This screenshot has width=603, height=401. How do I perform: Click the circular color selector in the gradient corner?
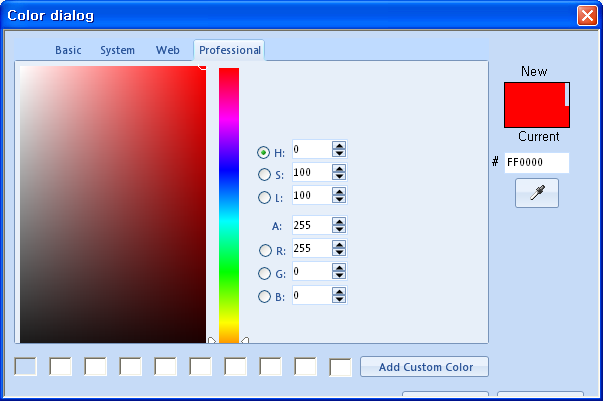click(x=202, y=67)
